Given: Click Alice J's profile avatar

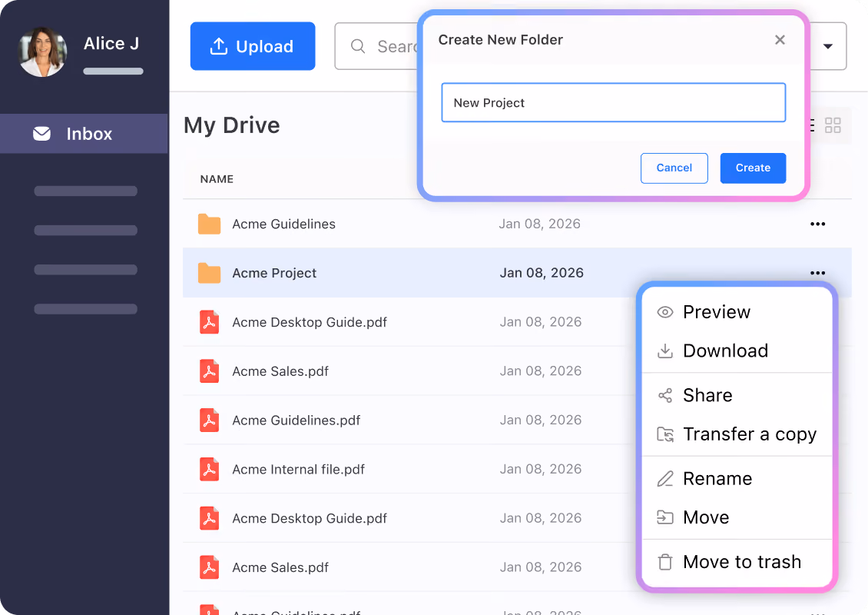Looking at the screenshot, I should (x=42, y=52).
